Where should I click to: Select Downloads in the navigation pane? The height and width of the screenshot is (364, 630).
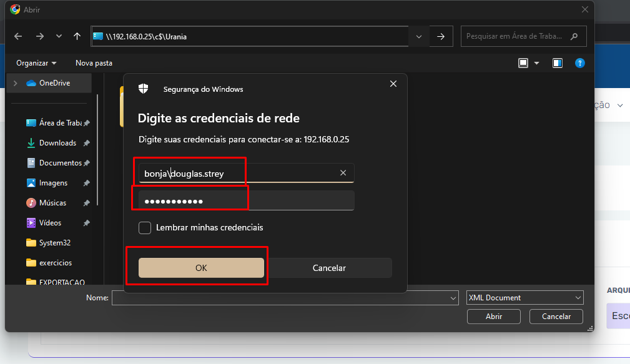[57, 143]
